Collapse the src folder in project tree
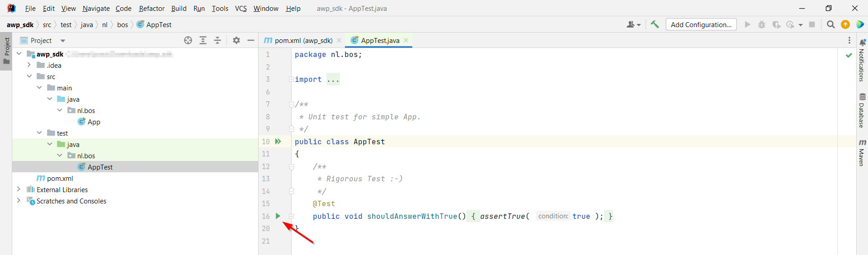This screenshot has height=255, width=868. point(29,76)
